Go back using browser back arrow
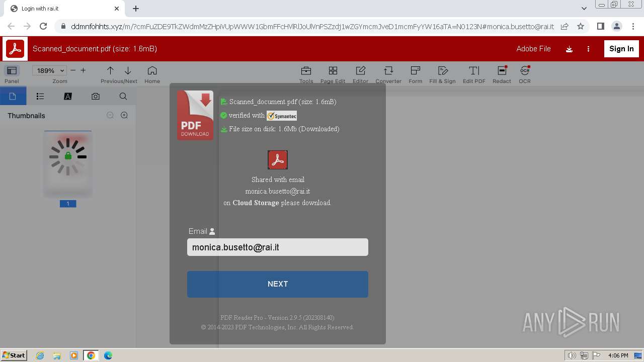This screenshot has width=644, height=362. point(11,26)
